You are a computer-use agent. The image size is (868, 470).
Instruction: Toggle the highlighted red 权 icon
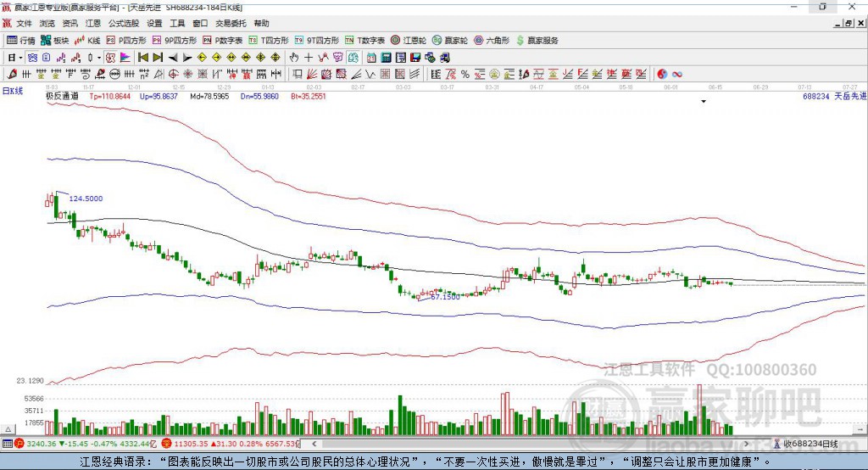[110, 58]
